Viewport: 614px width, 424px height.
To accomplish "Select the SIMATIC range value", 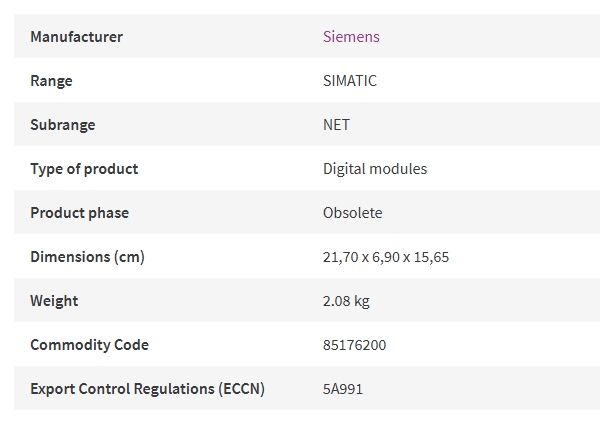I will click(350, 81).
